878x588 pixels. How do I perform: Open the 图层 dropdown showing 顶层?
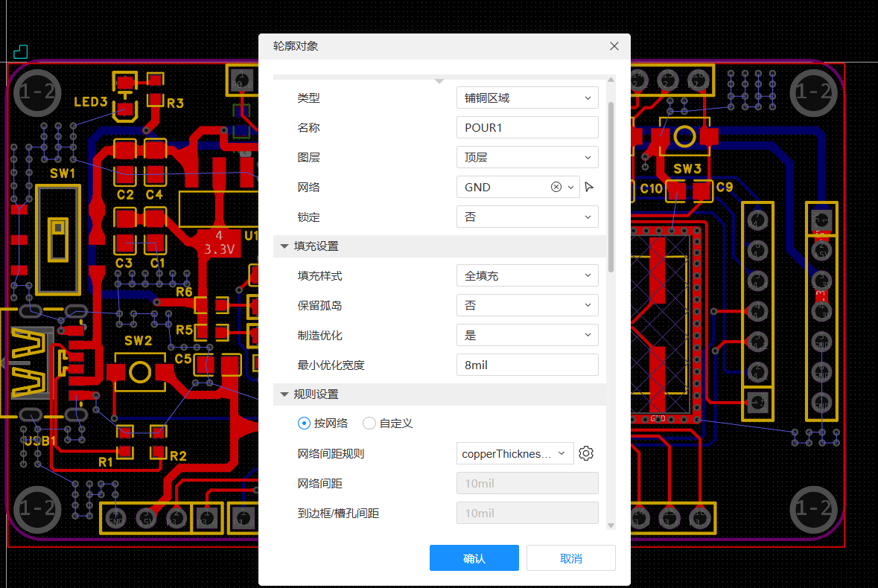pyautogui.click(x=527, y=157)
